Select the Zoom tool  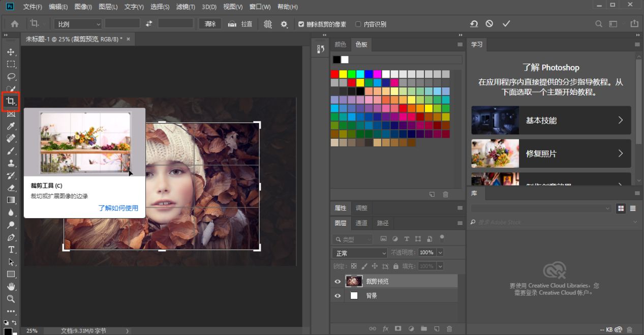pos(11,299)
